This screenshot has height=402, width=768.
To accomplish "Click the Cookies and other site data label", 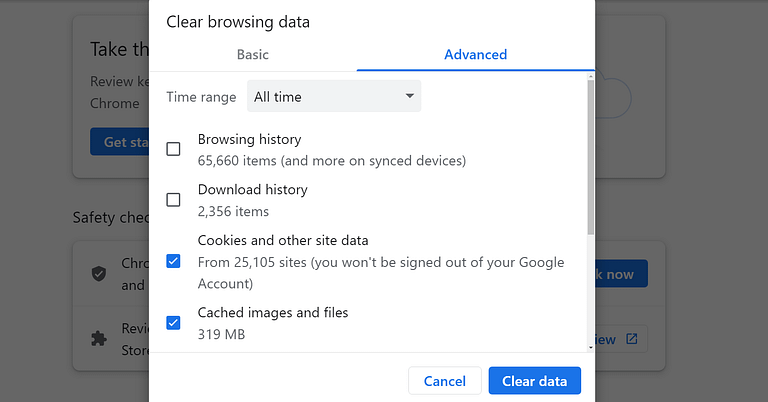I will tap(283, 240).
